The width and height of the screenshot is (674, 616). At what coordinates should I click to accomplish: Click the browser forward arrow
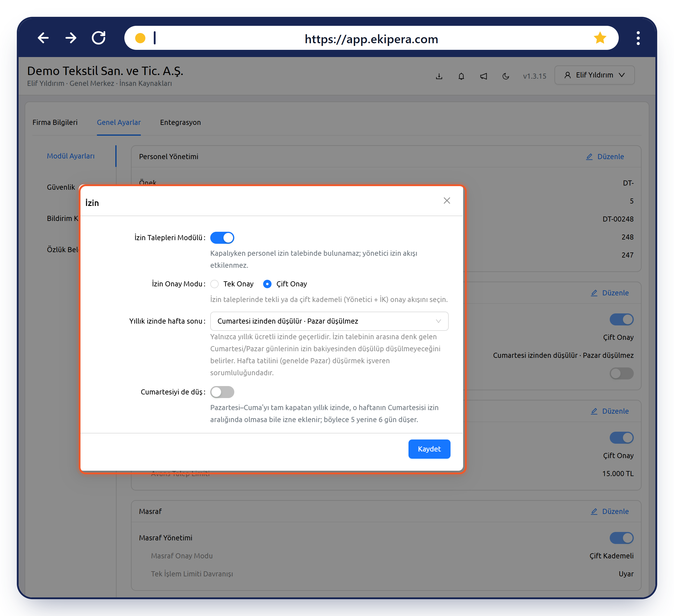click(71, 38)
